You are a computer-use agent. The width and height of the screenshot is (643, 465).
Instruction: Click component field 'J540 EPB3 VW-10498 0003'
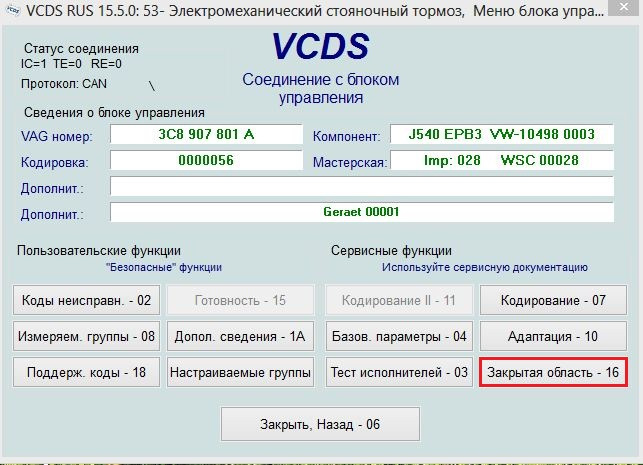[x=502, y=134]
